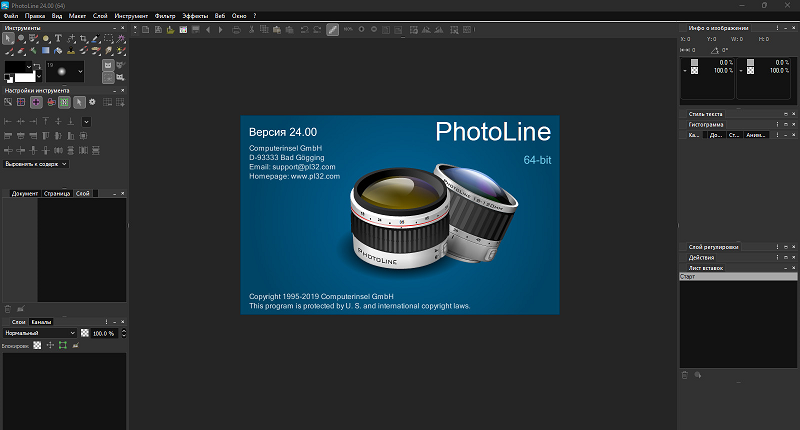Image resolution: width=800 pixels, height=430 pixels.
Task: Select the Crop tool
Action: [x=83, y=39]
